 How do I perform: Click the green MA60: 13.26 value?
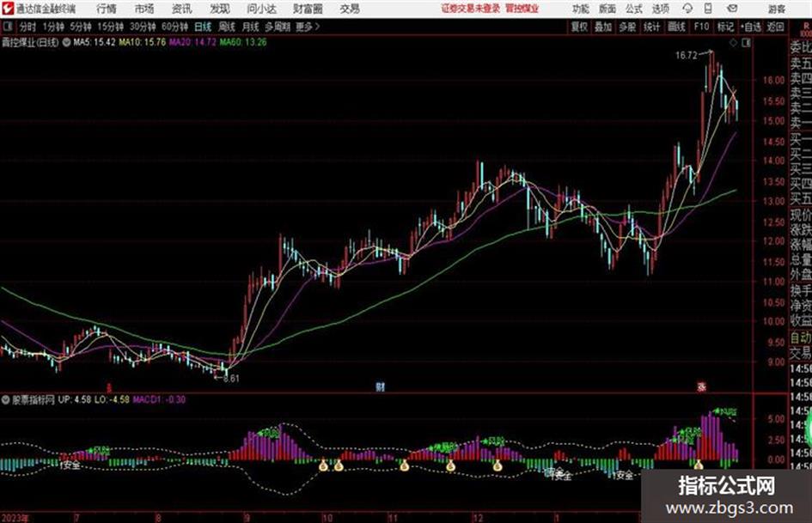(x=243, y=42)
